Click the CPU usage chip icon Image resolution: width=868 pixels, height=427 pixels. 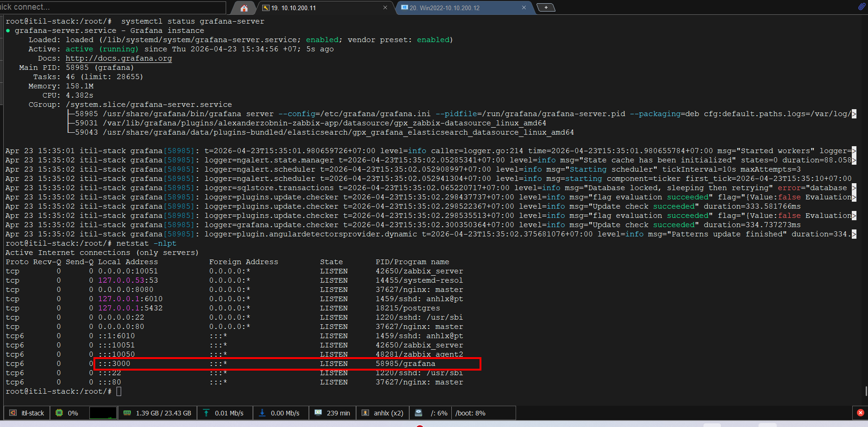click(x=59, y=413)
